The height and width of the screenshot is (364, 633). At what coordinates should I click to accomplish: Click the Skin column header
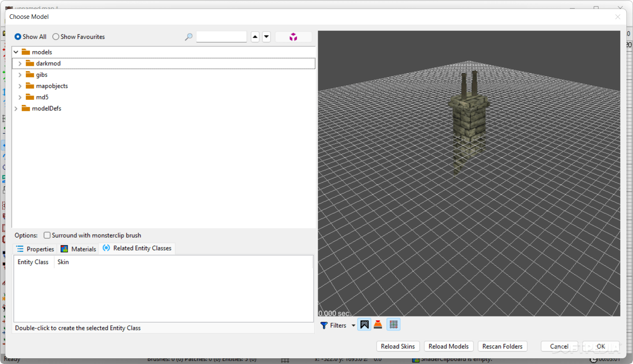[63, 262]
